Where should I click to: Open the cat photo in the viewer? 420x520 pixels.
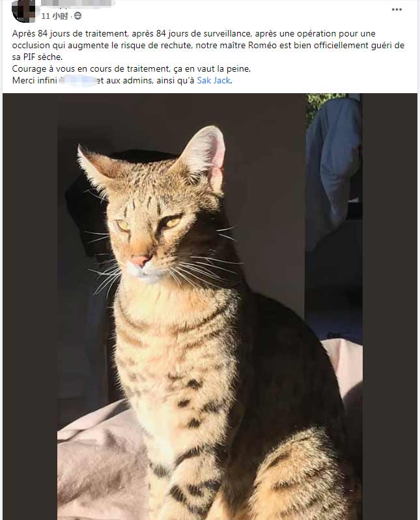(210, 306)
